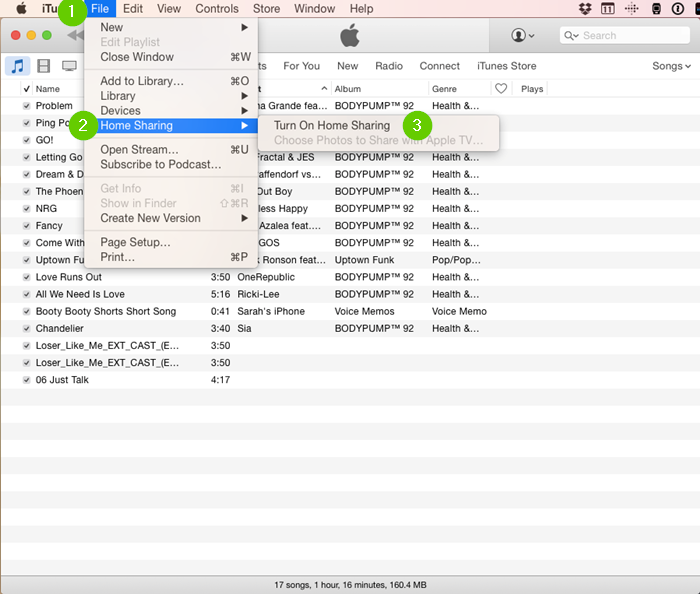Click the heart column header icon

(x=501, y=88)
